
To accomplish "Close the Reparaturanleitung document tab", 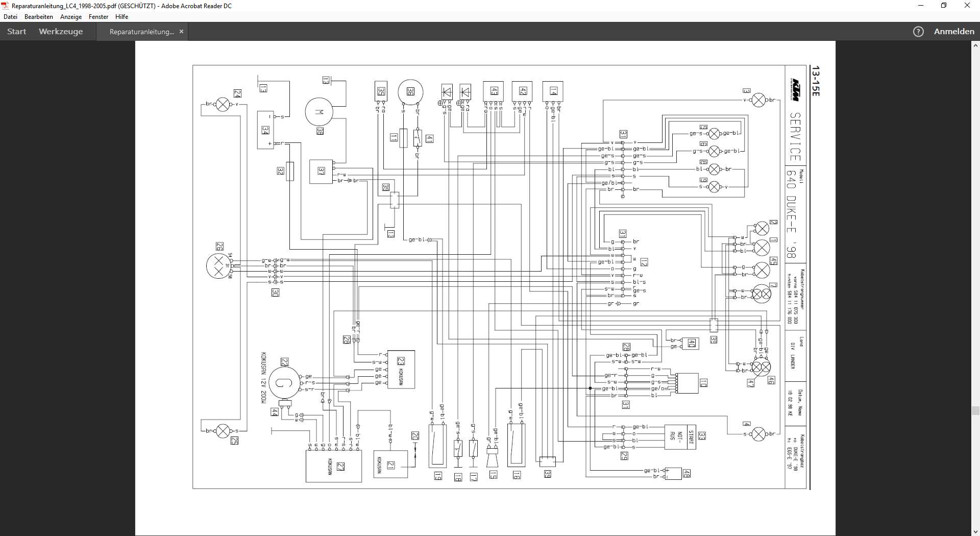I will click(x=181, y=32).
